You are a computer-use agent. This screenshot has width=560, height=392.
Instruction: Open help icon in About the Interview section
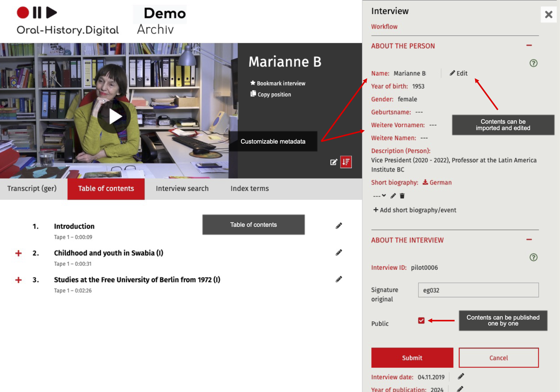pyautogui.click(x=533, y=257)
